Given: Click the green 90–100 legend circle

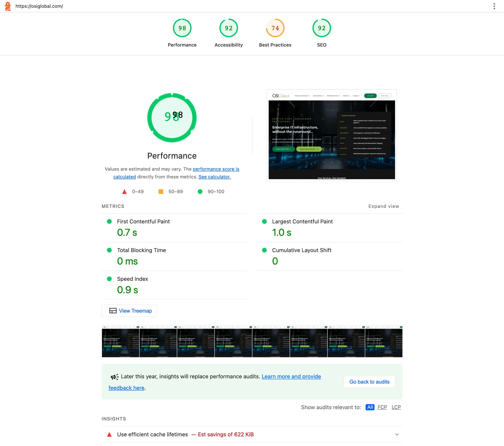Looking at the screenshot, I should point(200,192).
